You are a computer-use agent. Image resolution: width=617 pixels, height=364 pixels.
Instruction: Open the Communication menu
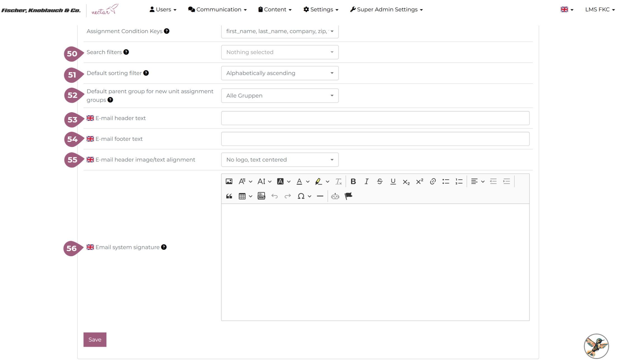tap(217, 9)
